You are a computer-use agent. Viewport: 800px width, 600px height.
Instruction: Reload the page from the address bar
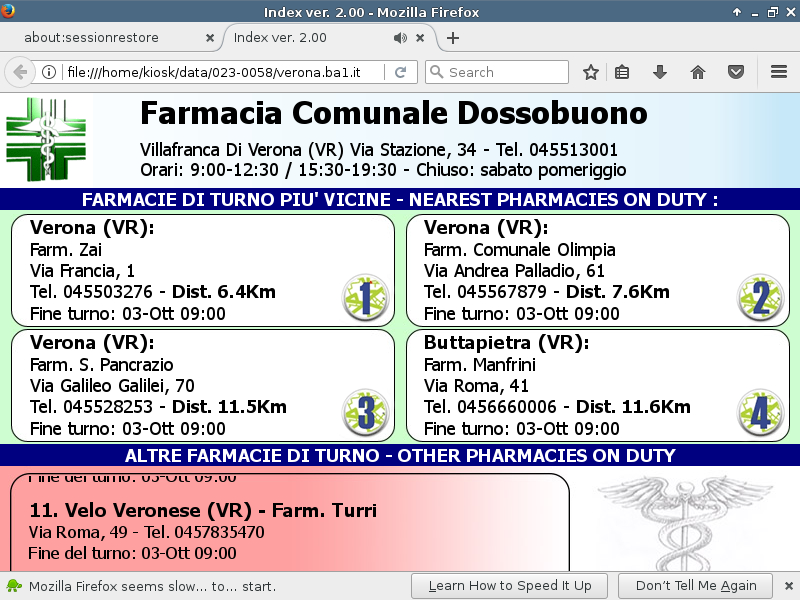400,72
